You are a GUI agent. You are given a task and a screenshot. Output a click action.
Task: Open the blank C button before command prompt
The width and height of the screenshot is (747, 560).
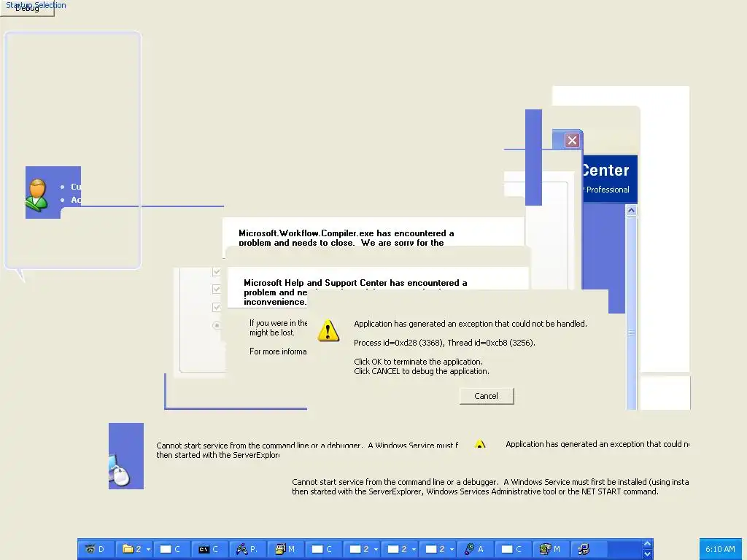pyautogui.click(x=171, y=549)
